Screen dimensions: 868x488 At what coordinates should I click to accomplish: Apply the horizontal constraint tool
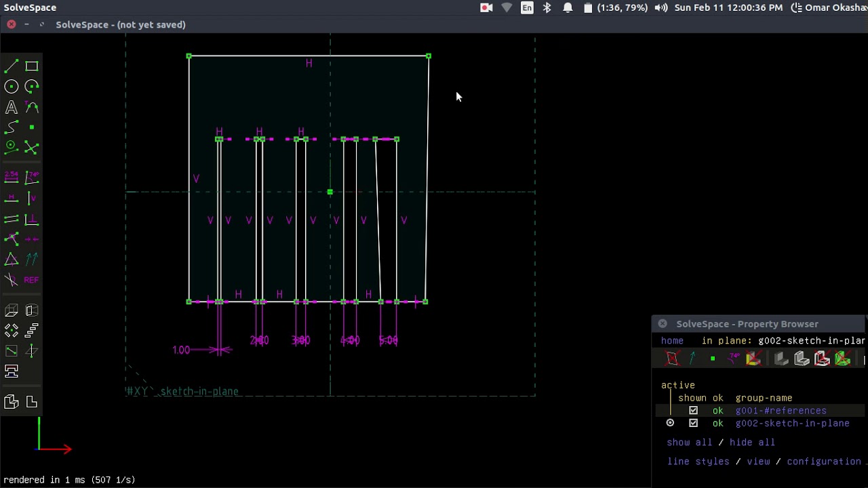click(x=12, y=198)
